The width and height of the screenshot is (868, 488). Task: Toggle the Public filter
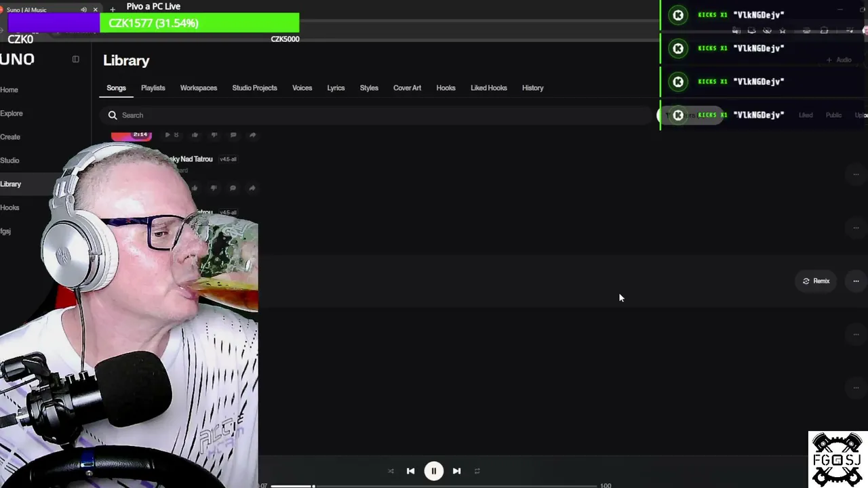(x=833, y=115)
